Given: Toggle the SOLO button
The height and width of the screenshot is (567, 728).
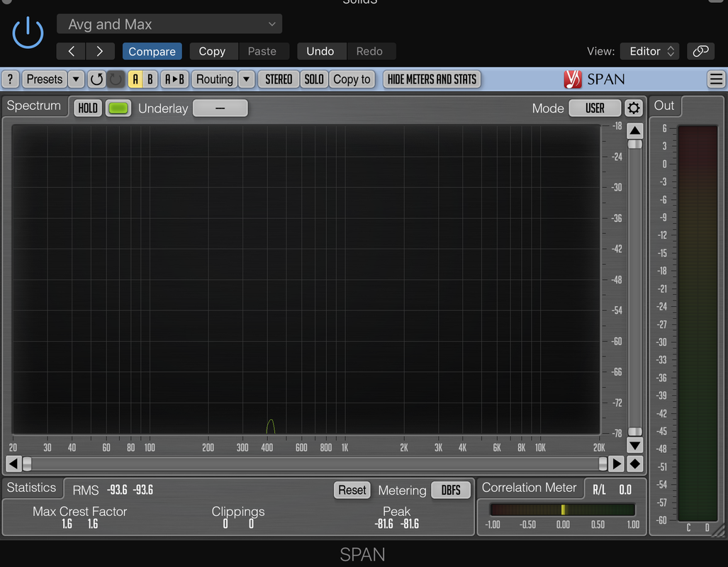Looking at the screenshot, I should pyautogui.click(x=314, y=79).
